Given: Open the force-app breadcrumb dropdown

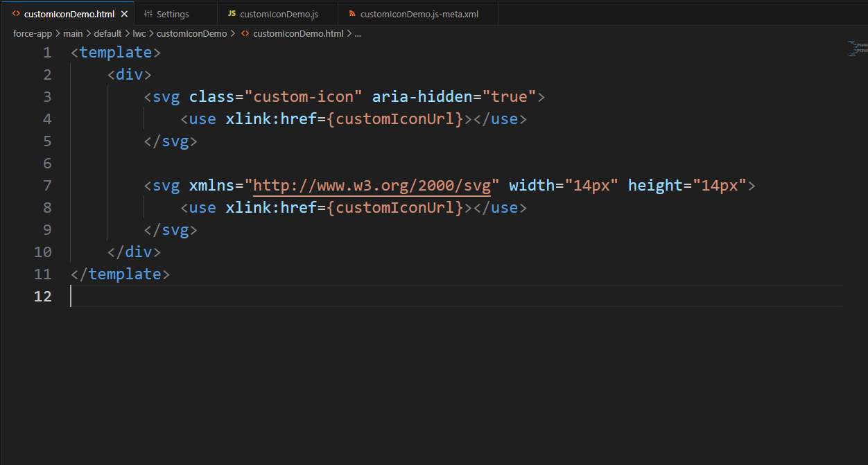Looking at the screenshot, I should [33, 33].
